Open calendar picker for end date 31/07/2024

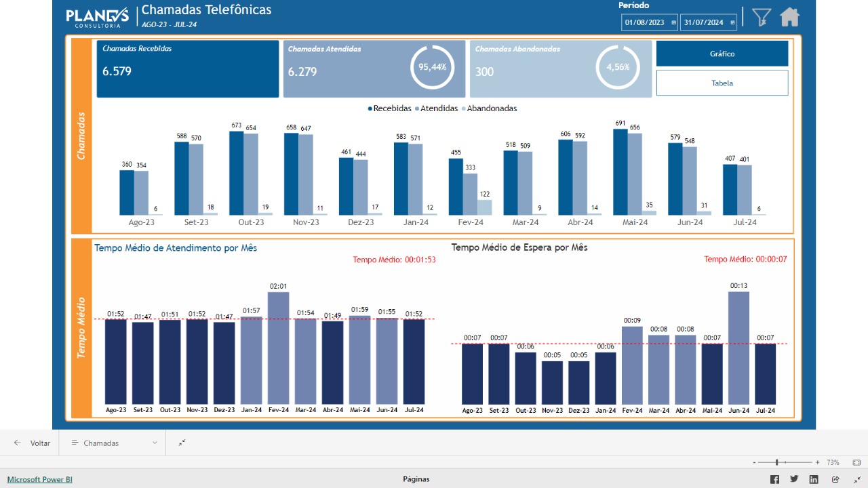click(732, 22)
